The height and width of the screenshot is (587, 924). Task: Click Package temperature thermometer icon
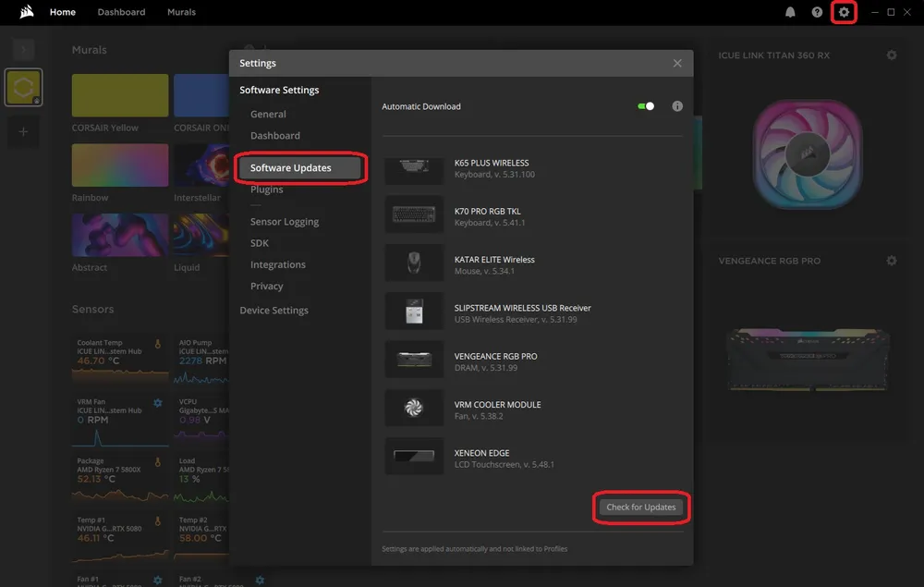coord(158,462)
